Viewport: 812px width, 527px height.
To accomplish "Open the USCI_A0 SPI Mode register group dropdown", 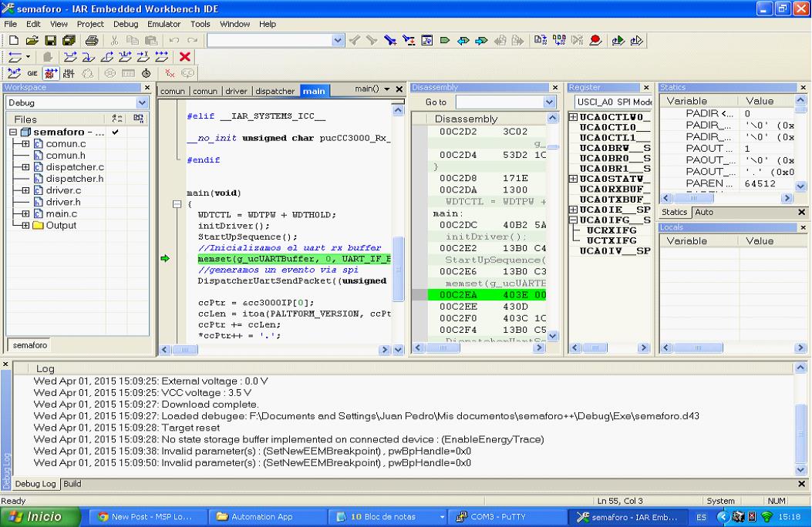I will click(x=613, y=102).
